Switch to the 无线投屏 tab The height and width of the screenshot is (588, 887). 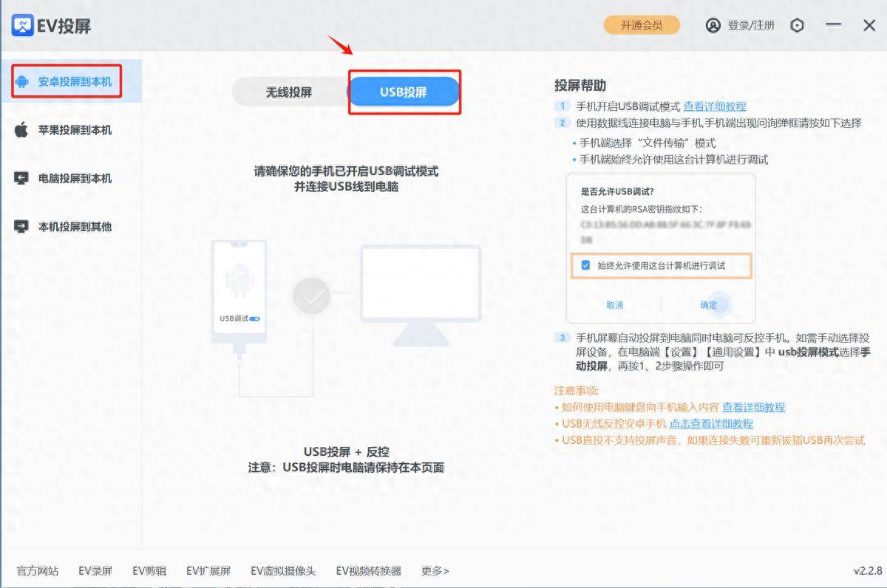pos(289,90)
